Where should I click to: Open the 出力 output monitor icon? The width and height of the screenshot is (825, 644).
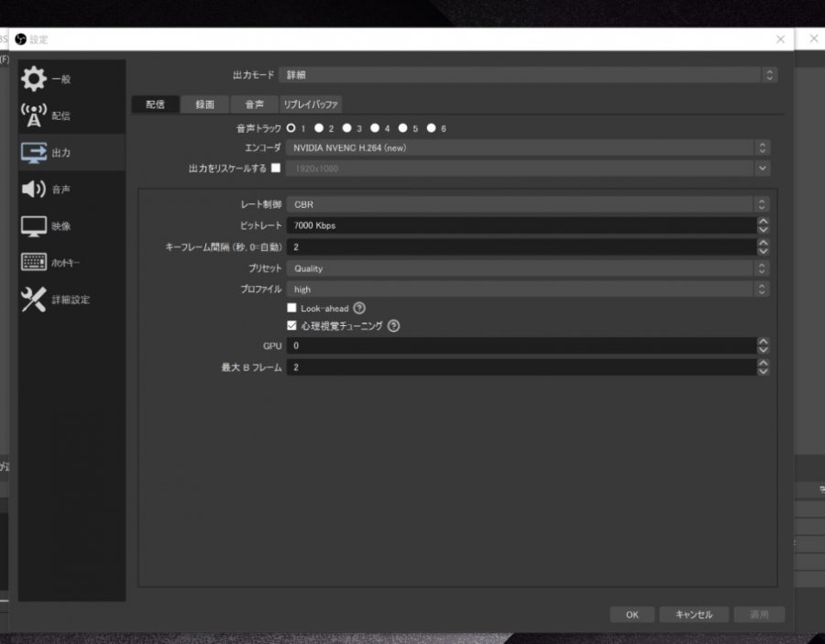(34, 152)
